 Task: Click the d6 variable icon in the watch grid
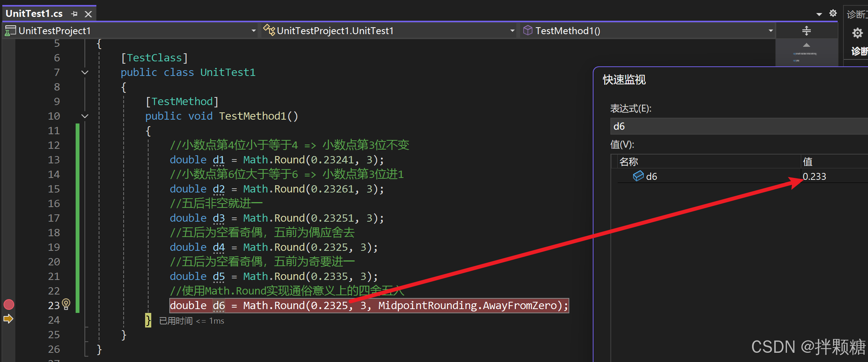pos(638,176)
